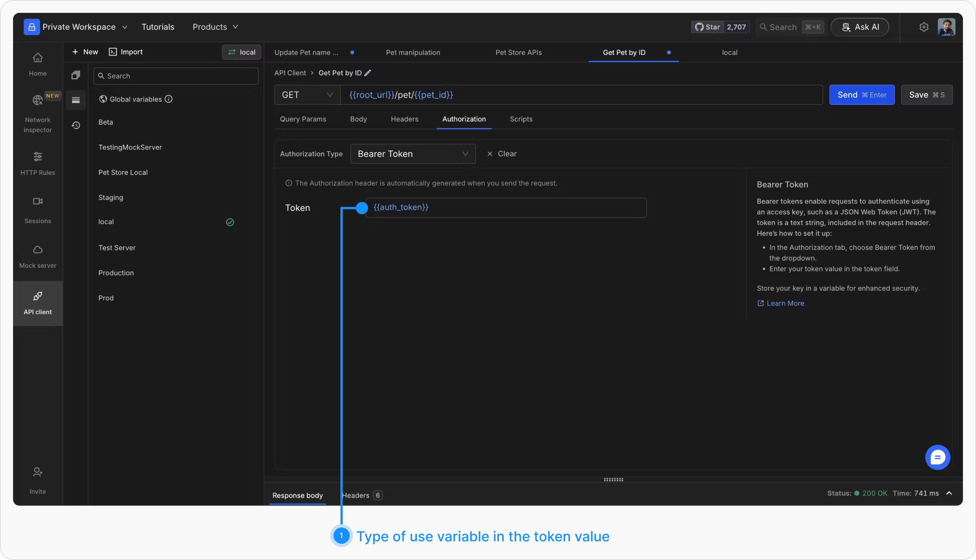Open Mock server cloud icon
Screen dimensions: 976x560
click(37, 250)
